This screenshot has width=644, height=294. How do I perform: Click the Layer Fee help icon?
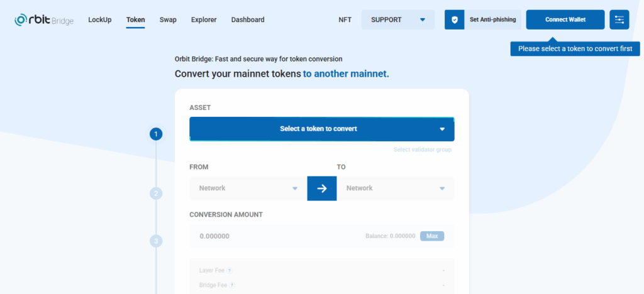(x=230, y=271)
